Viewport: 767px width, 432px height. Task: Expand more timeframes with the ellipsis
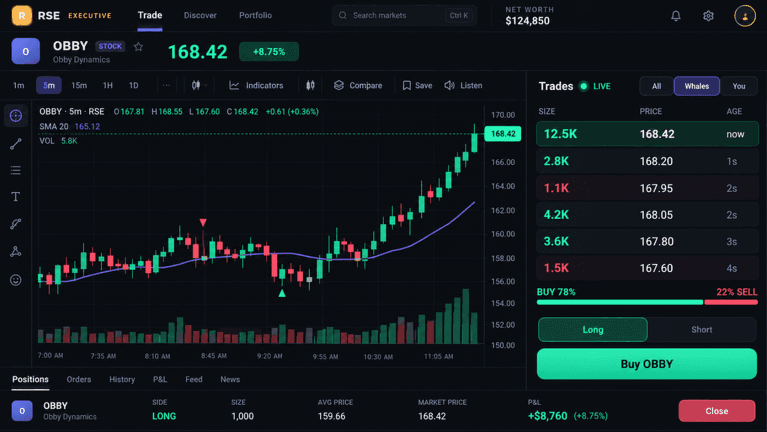tap(166, 85)
